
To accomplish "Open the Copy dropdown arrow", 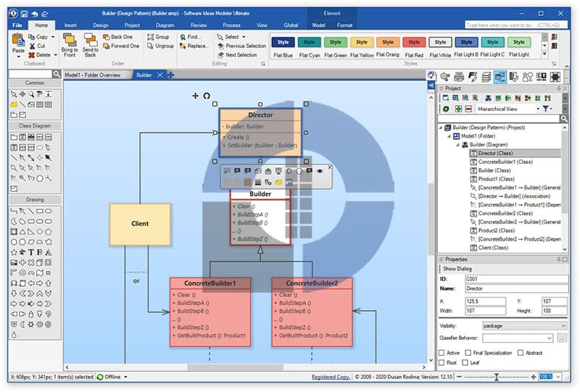I will tap(53, 37).
